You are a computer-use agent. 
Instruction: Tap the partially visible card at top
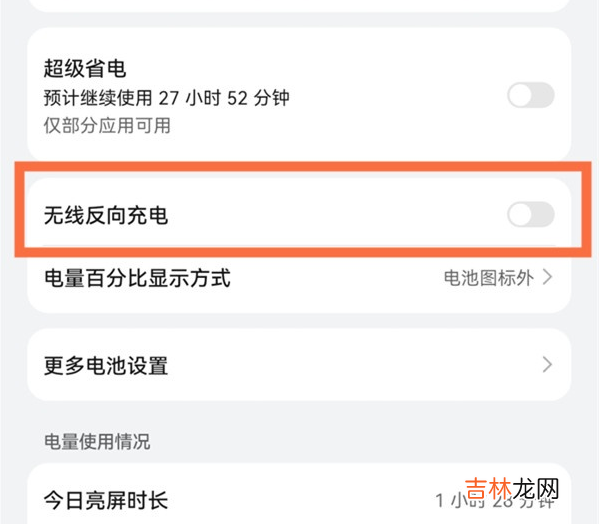pos(298,5)
